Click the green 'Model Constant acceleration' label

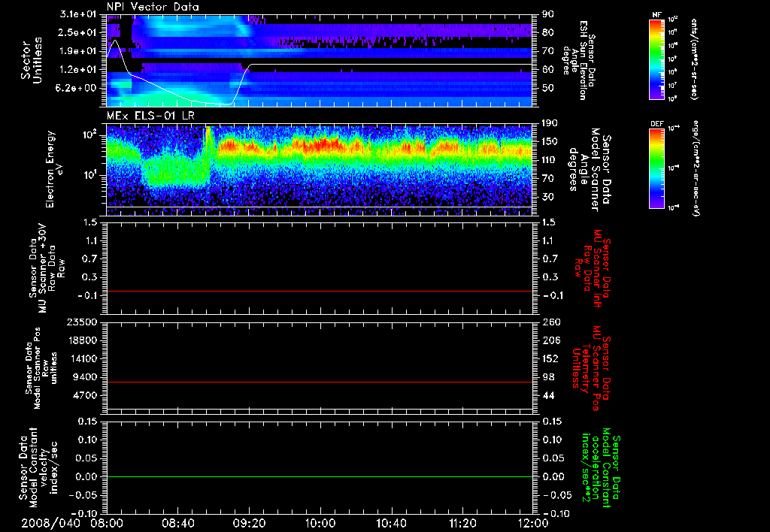pos(601,468)
